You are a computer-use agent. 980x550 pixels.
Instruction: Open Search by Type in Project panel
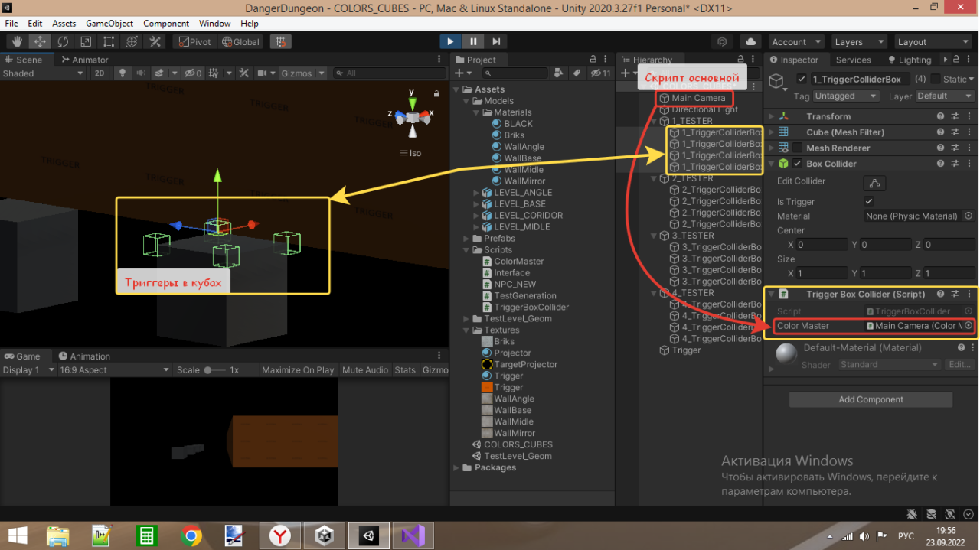click(558, 73)
